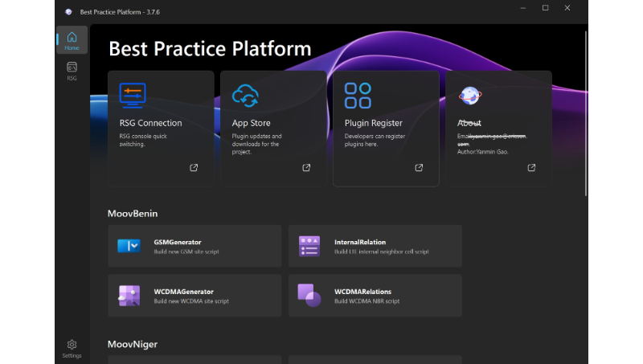
Task: Click the RSG Connection monitor icon
Action: pyautogui.click(x=133, y=96)
